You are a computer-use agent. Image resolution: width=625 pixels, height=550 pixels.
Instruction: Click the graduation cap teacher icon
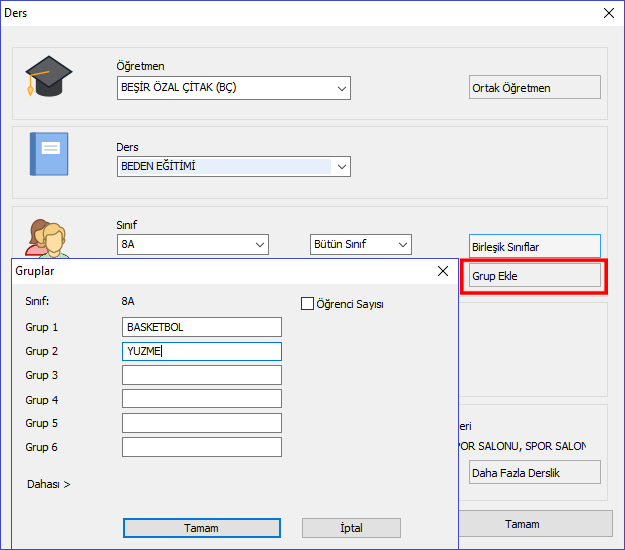pos(49,76)
